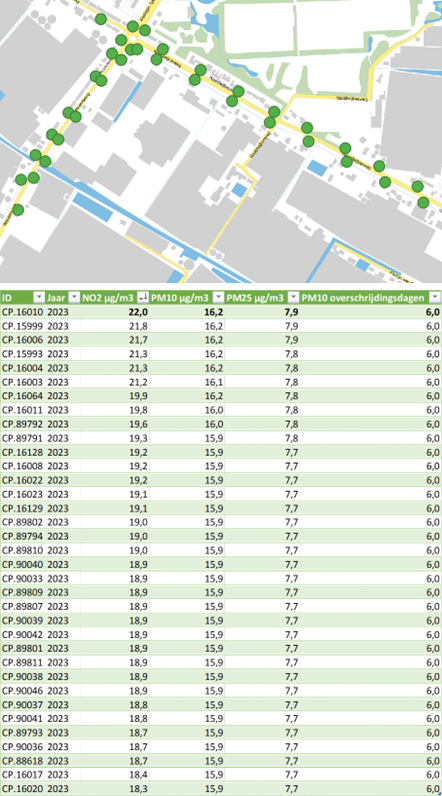Select the ID cell CP.16003
Screen dimensions: 442x796
(23, 382)
